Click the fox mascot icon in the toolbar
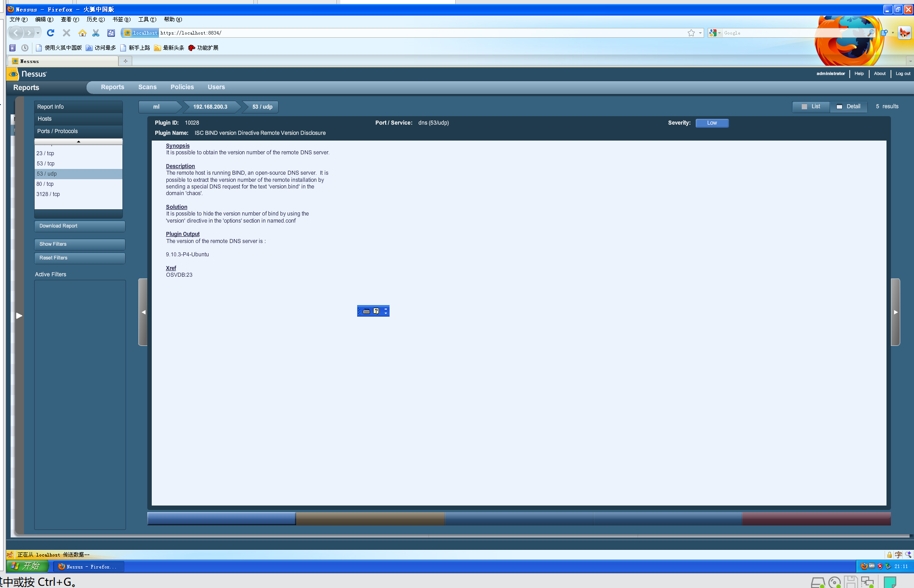914x588 pixels. [x=904, y=33]
